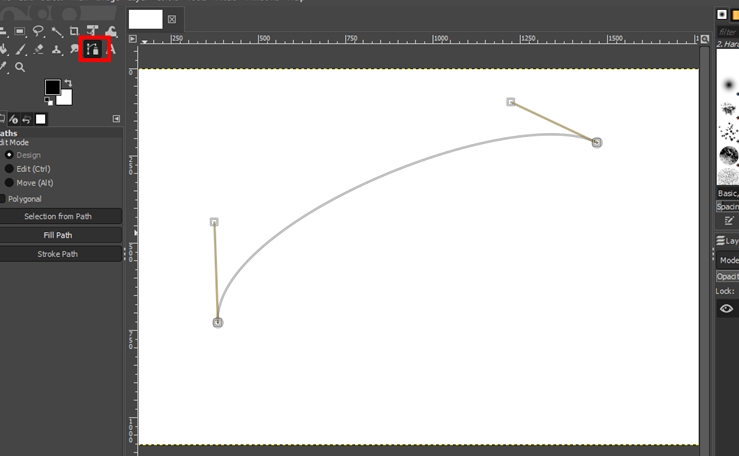Select the Paths tool in toolbox
The width and height of the screenshot is (739, 456).
pos(94,48)
